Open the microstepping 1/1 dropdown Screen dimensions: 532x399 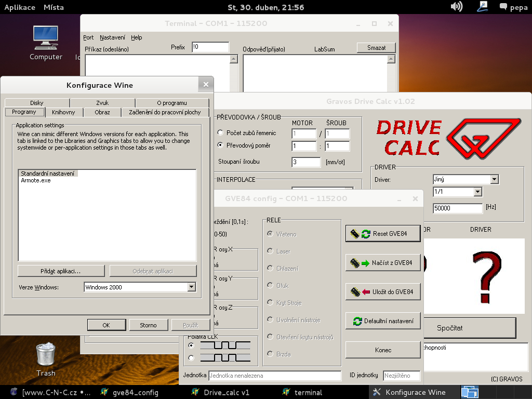pyautogui.click(x=478, y=192)
